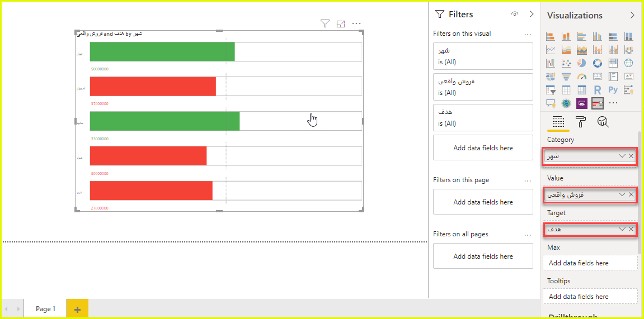The width and height of the screenshot is (644, 319).
Task: Open dropdown for هدف Target field
Action: 622,229
